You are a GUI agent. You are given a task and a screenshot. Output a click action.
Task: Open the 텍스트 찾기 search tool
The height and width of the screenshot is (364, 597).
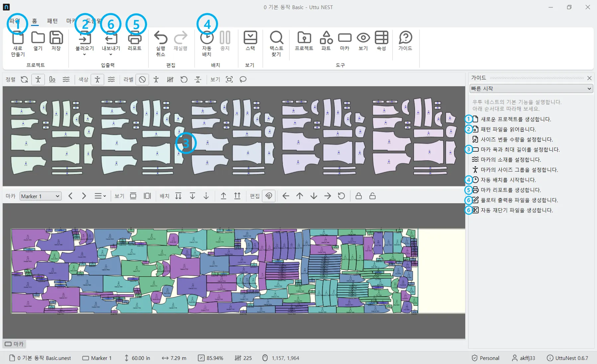(x=276, y=38)
